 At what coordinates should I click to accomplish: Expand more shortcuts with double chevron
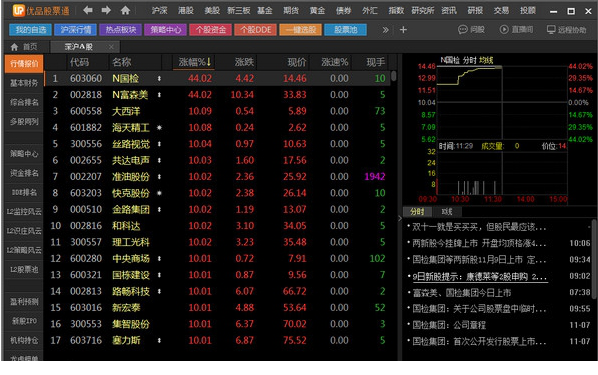click(385, 29)
